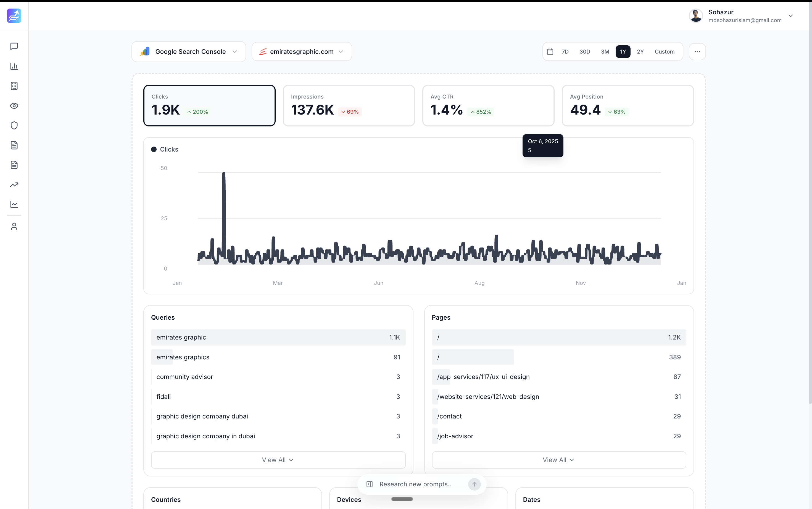Open the Google Search Console source dropdown
Screen dimensions: 812x509
[x=189, y=52]
